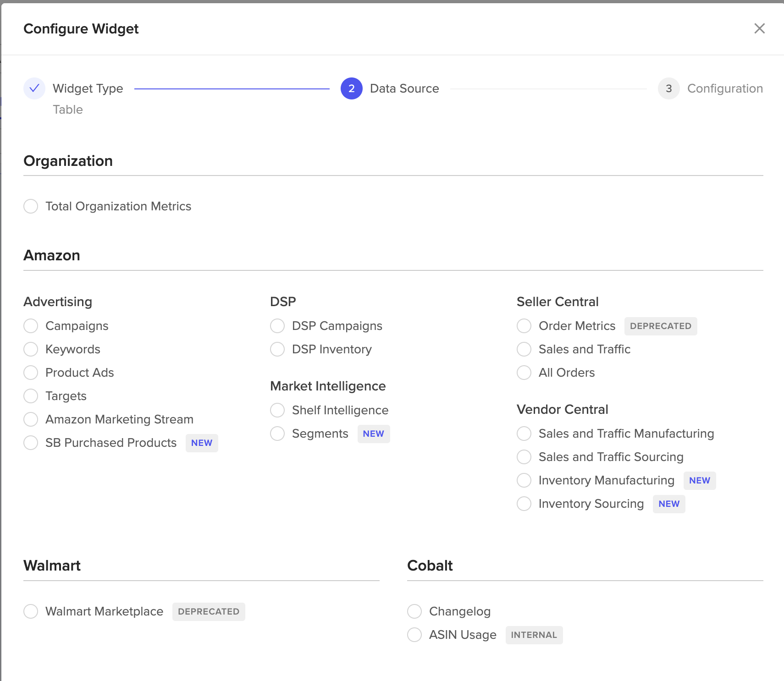The height and width of the screenshot is (681, 784).
Task: Choose Inventory Sourcing option
Action: pos(524,504)
